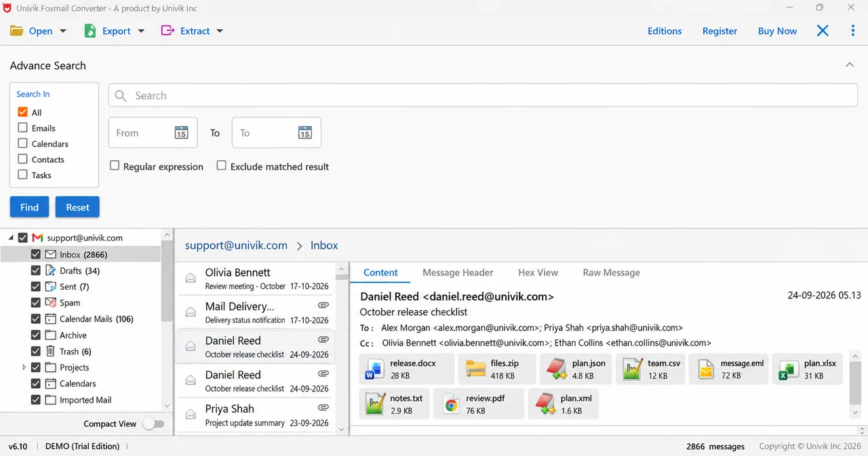Viewport: 868px width, 456px height.
Task: Click attachment clip on Priya Shah email
Action: click(x=323, y=408)
